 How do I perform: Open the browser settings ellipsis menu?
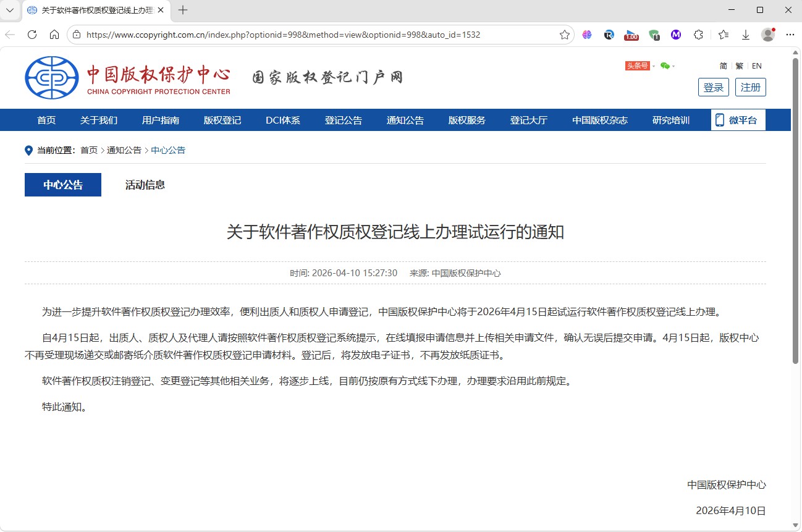(790, 35)
